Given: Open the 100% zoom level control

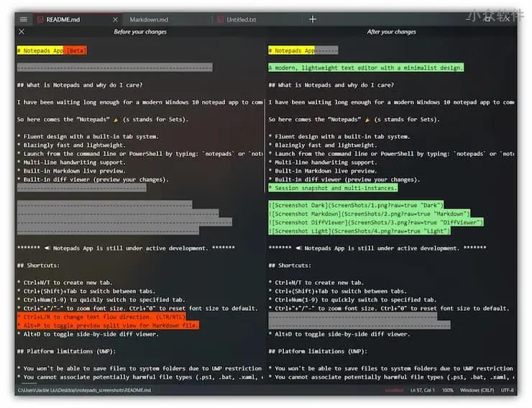Looking at the screenshot, I should coord(447,390).
